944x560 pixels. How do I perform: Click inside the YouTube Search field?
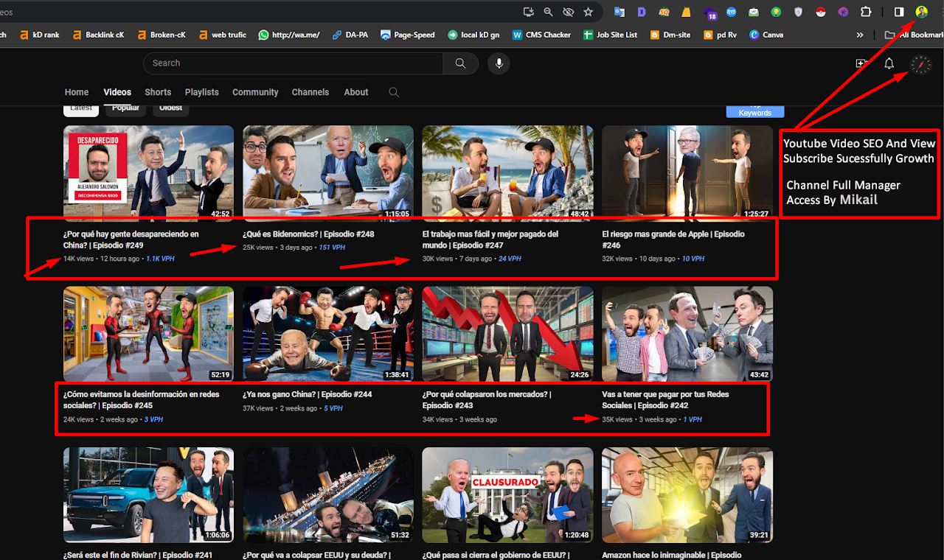pyautogui.click(x=295, y=63)
